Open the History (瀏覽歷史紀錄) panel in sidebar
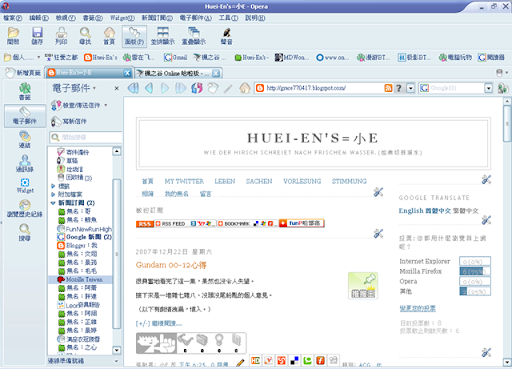 point(25,208)
